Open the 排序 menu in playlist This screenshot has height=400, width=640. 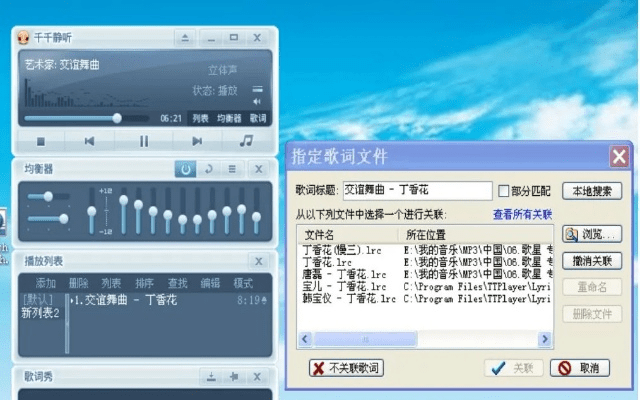point(144,283)
